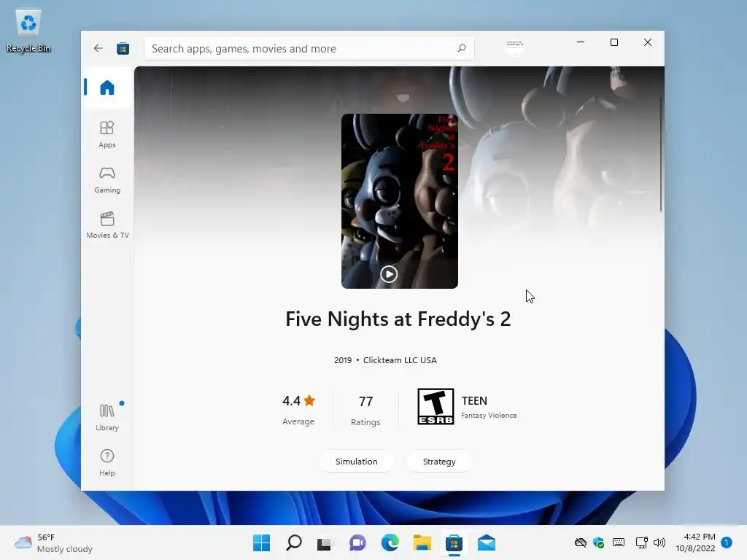Go back using the back arrow
This screenshot has width=747, height=560.
pyautogui.click(x=98, y=48)
